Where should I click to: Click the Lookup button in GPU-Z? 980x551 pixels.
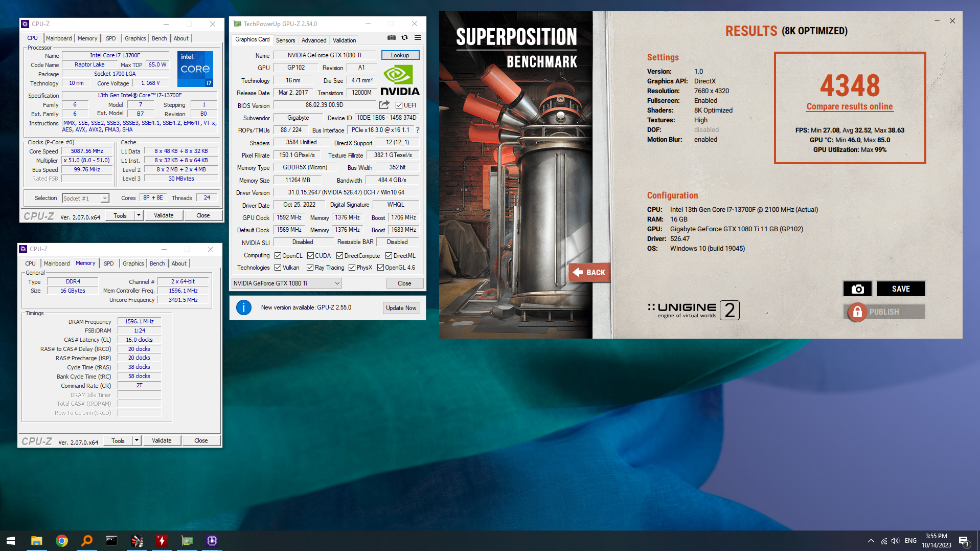400,55
